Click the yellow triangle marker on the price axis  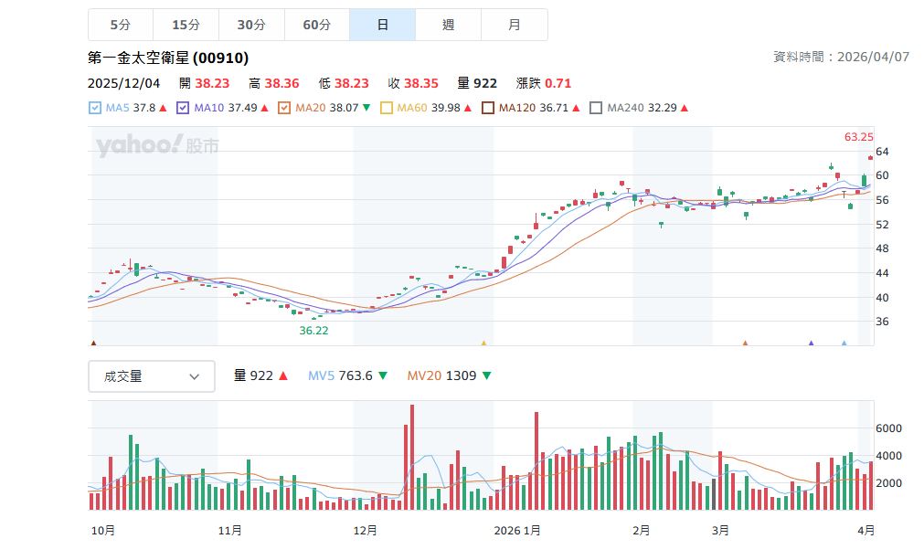[x=483, y=343]
